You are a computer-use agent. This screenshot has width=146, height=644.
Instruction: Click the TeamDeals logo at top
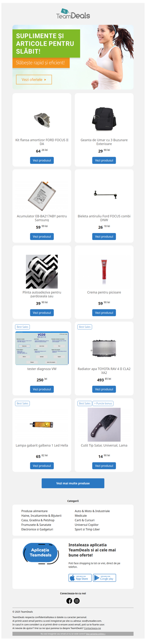click(73, 14)
